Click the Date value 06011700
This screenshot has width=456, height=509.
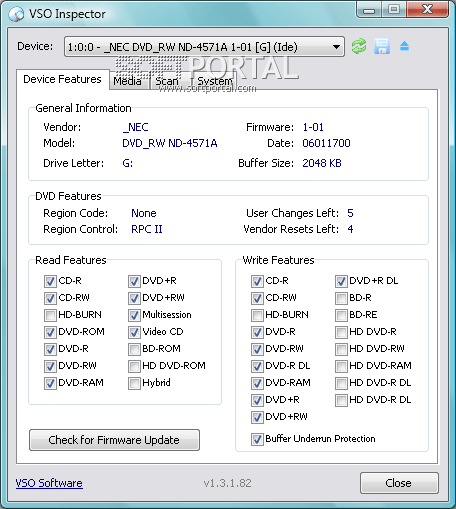[x=326, y=143]
